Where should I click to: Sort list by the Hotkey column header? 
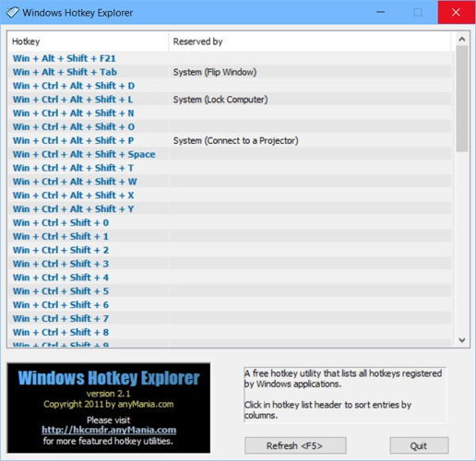click(88, 41)
